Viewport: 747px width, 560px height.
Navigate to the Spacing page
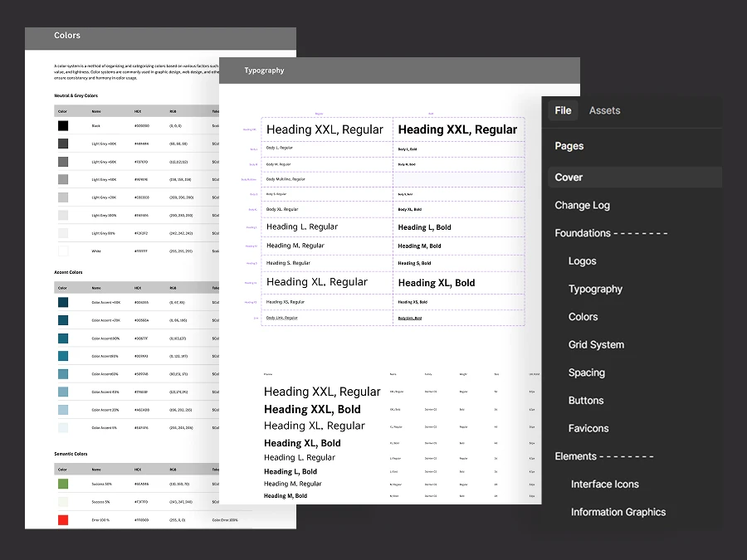click(x=587, y=373)
